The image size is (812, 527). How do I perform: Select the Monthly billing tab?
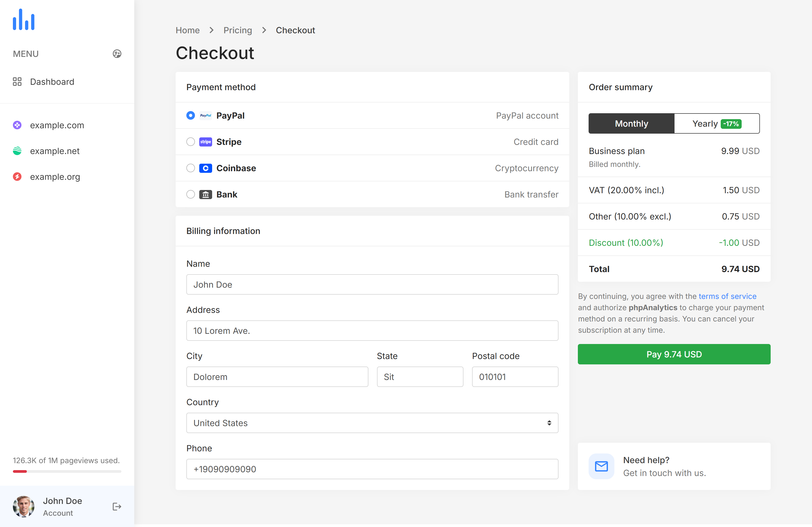point(631,124)
